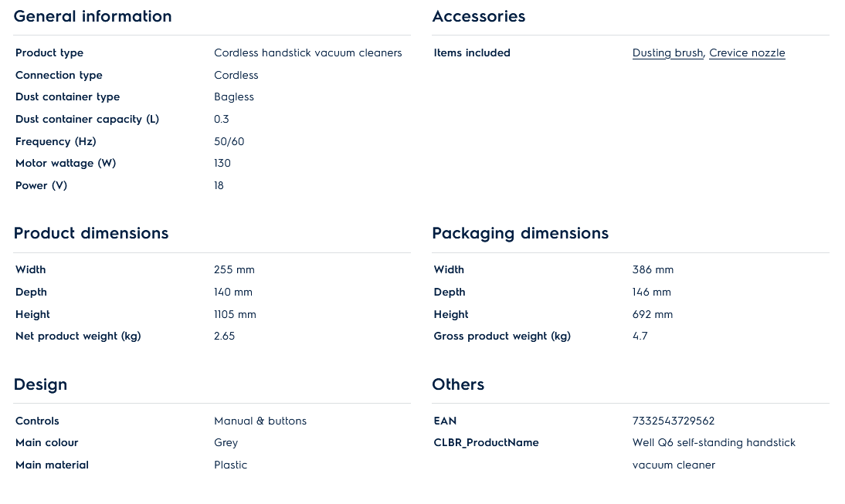845x504 pixels.
Task: Click the Gross product weight value 4.7
Action: [x=640, y=337]
